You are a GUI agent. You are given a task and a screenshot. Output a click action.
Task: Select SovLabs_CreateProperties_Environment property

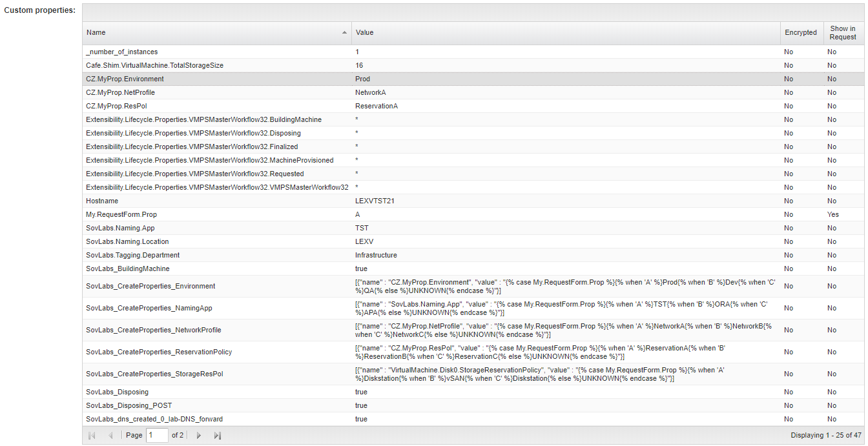coord(150,286)
